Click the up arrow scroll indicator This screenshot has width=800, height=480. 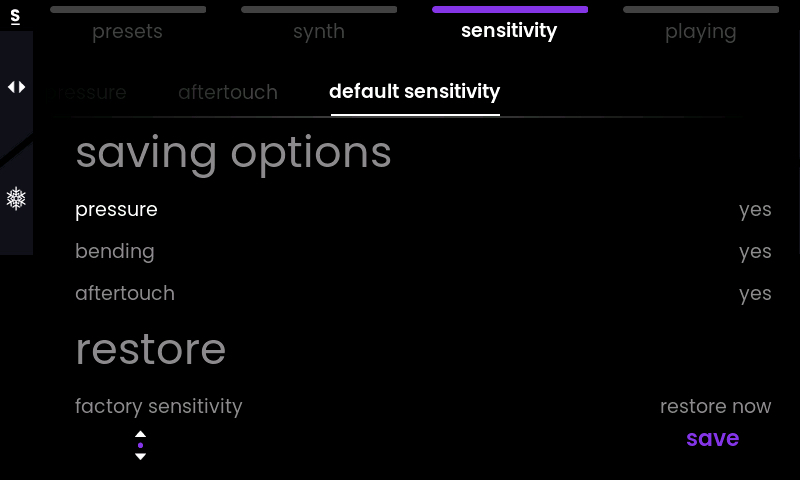pyautogui.click(x=140, y=434)
